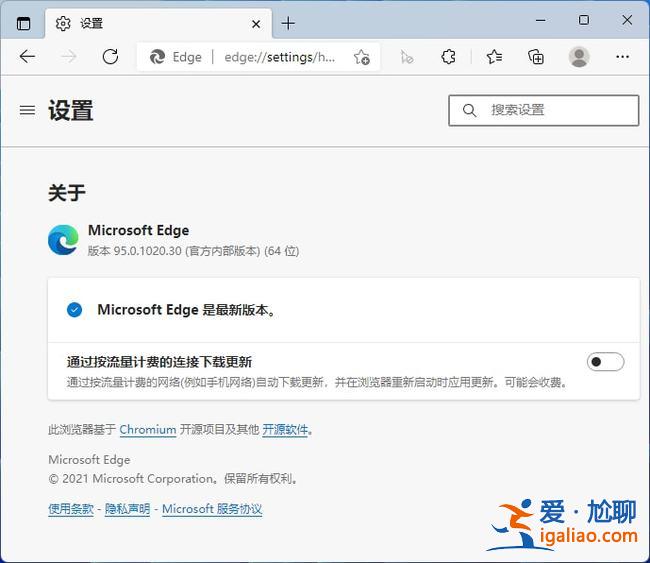The width and height of the screenshot is (650, 563).
Task: Open the Chromium link
Action: 148,430
